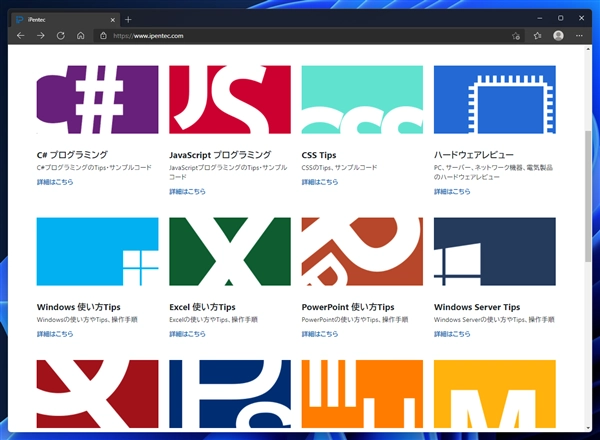Open the green Excel X thumbnail

[x=230, y=251]
